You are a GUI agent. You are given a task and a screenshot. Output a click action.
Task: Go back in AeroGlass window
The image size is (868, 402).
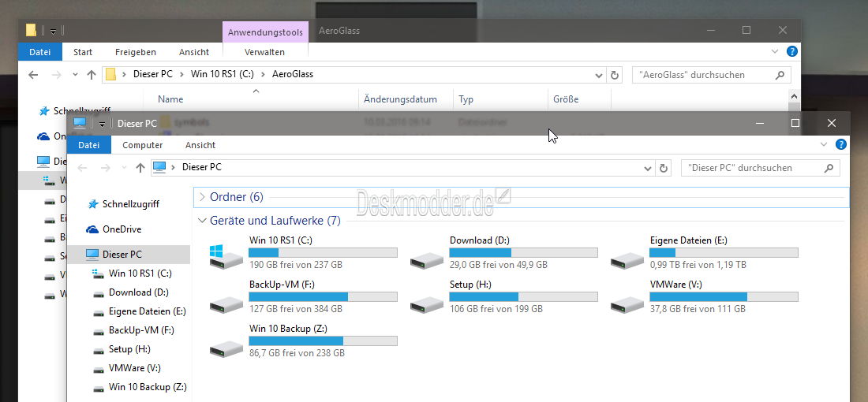coord(33,75)
